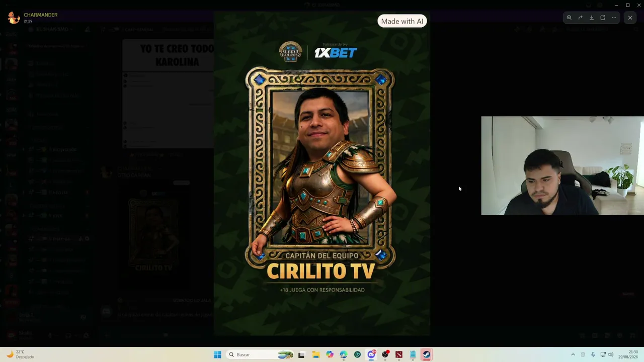Click the microphone icon in system tray
The height and width of the screenshot is (362, 644).
593,354
